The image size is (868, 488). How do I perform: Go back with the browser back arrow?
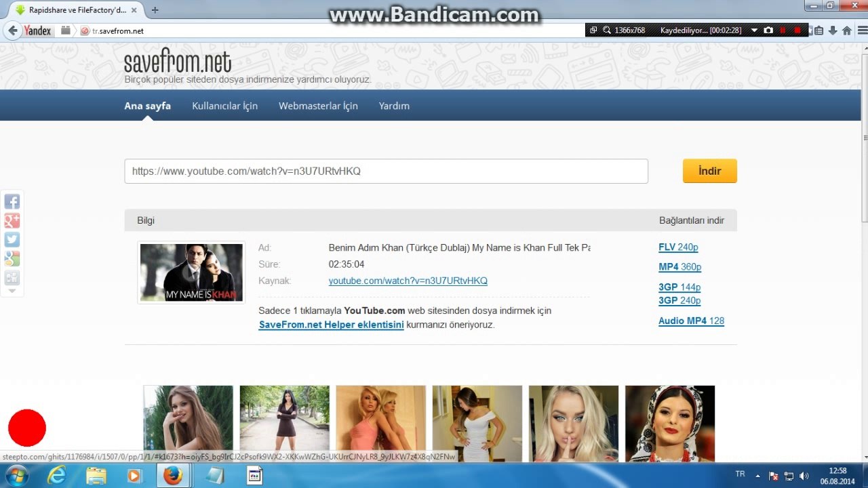[x=12, y=30]
